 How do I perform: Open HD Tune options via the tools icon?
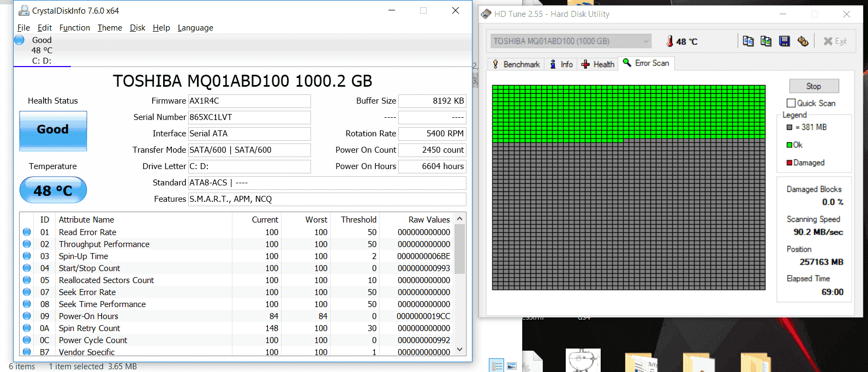(x=803, y=41)
